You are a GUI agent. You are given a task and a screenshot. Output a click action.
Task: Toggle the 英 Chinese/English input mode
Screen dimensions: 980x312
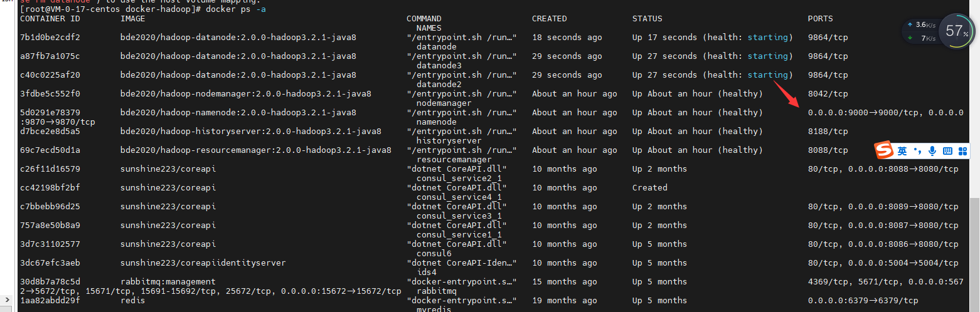pos(902,151)
